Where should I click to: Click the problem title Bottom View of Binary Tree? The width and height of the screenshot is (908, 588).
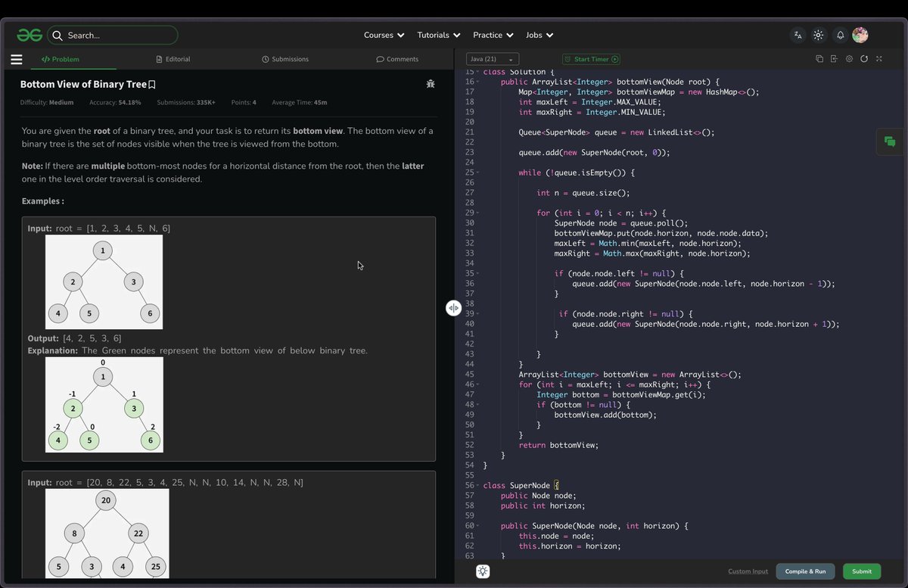pos(83,85)
